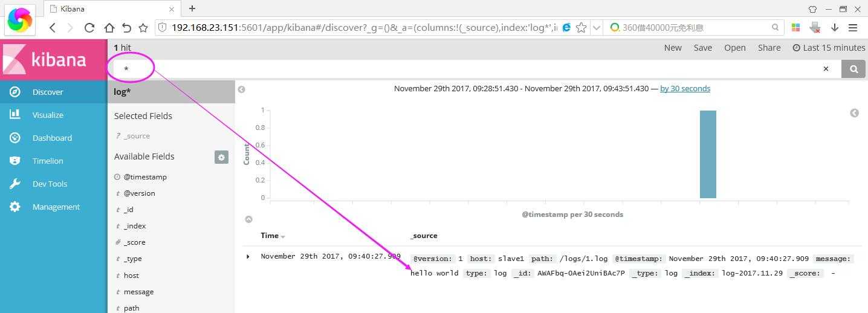Open the Dashboard section

click(53, 138)
